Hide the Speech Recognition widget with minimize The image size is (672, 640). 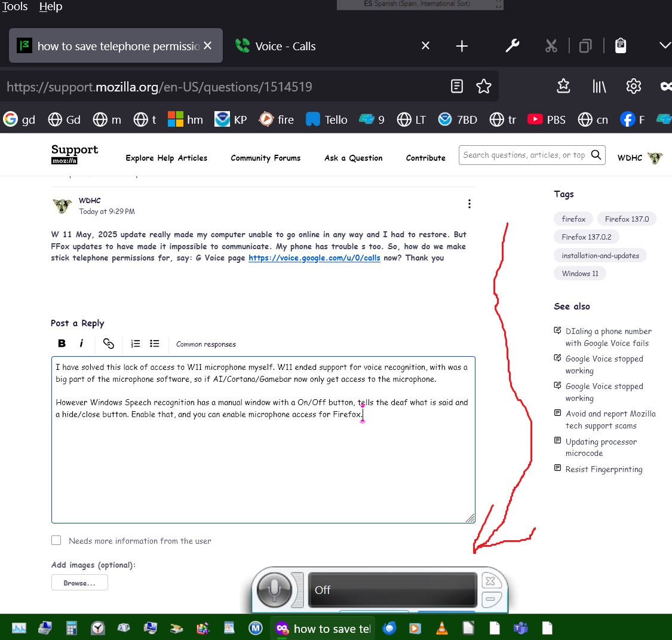point(490,598)
